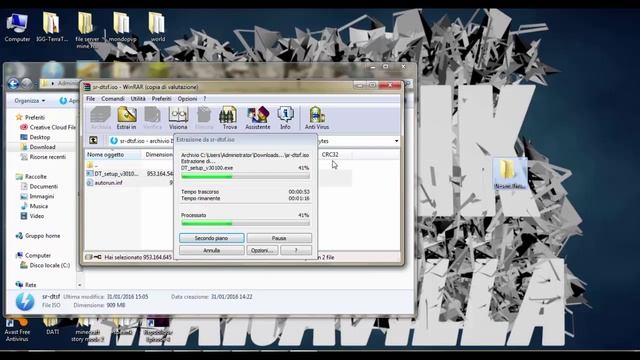This screenshot has width=640, height=360.
Task: Open the Organizza dropdown in Explorer
Action: (x=30, y=100)
